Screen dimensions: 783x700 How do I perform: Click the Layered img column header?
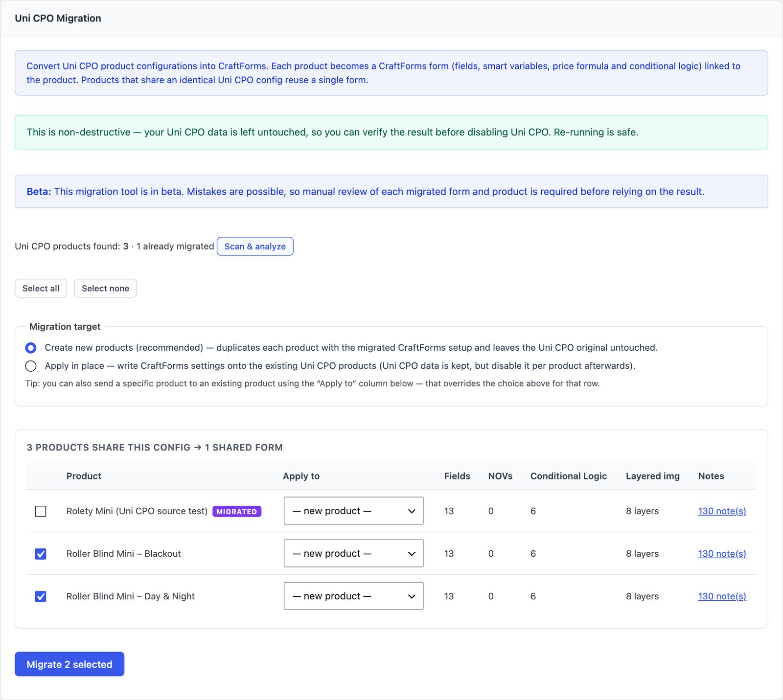(x=652, y=476)
